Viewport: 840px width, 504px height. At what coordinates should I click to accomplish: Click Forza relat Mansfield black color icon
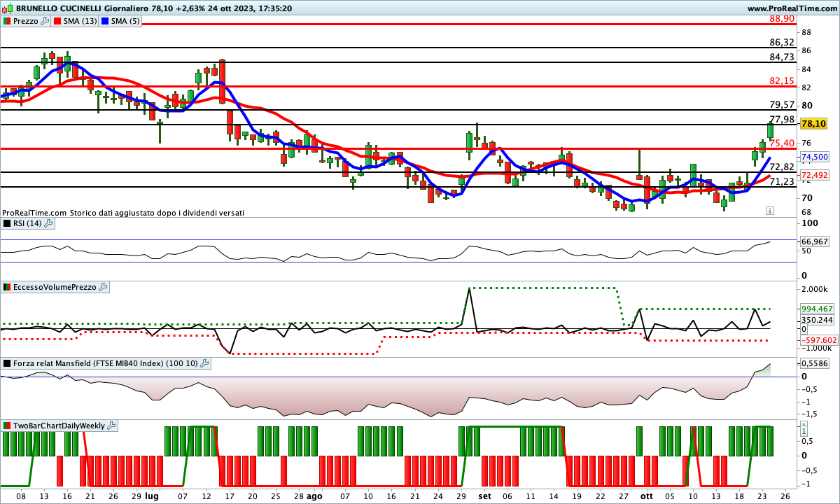[x=7, y=363]
